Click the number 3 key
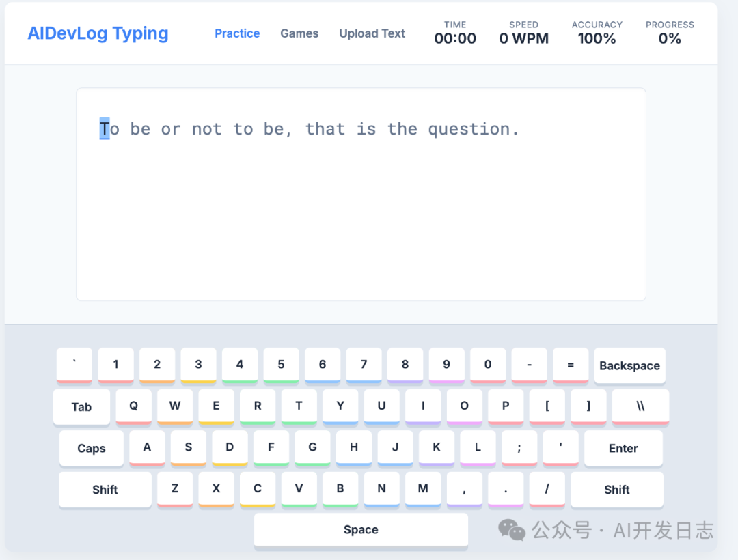738x560 pixels. [x=199, y=365]
